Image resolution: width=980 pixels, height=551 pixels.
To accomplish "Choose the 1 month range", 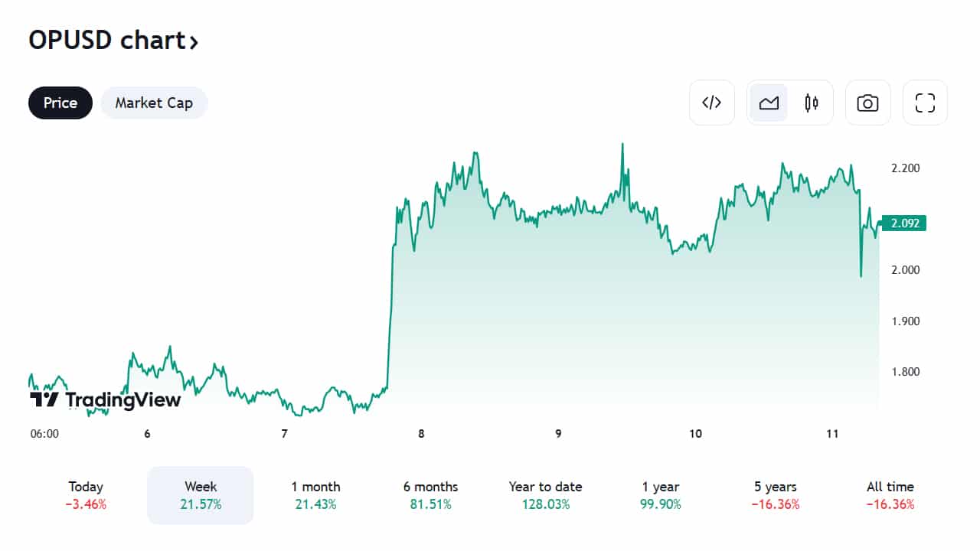I will 315,494.
